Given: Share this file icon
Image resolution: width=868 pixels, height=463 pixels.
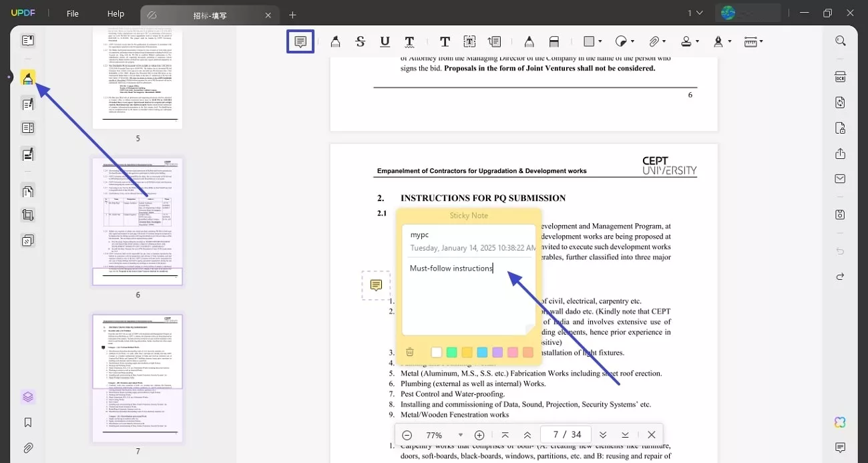Looking at the screenshot, I should pyautogui.click(x=840, y=154).
